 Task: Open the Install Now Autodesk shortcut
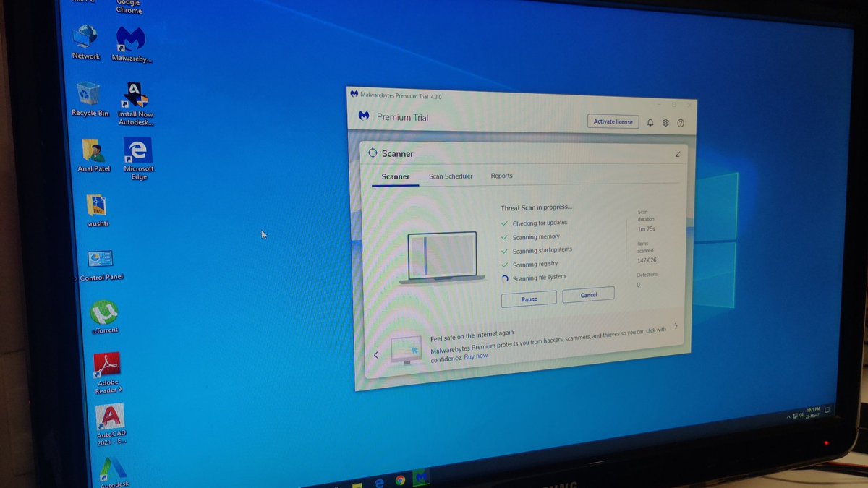(135, 103)
